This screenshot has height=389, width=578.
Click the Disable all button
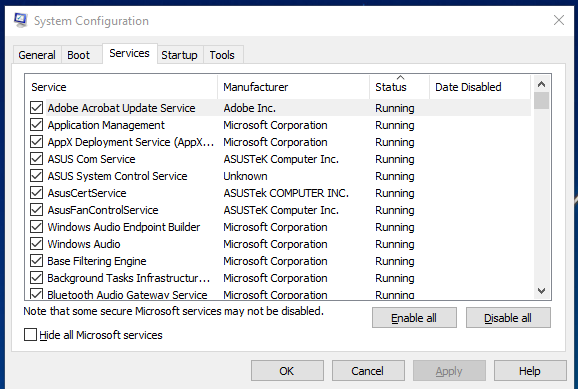pyautogui.click(x=508, y=318)
